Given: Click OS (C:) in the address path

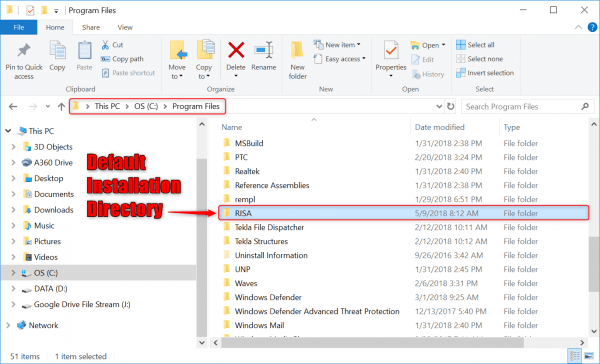Looking at the screenshot, I should pyautogui.click(x=146, y=106).
